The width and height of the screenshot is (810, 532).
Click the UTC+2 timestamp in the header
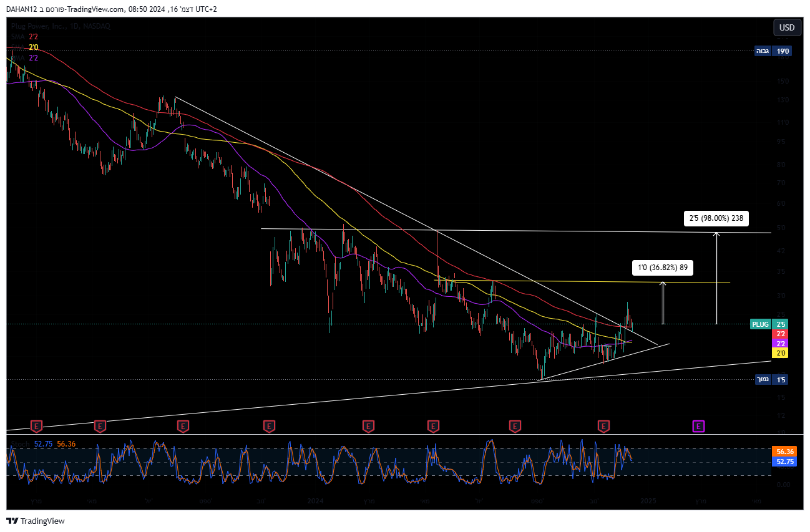205,9
